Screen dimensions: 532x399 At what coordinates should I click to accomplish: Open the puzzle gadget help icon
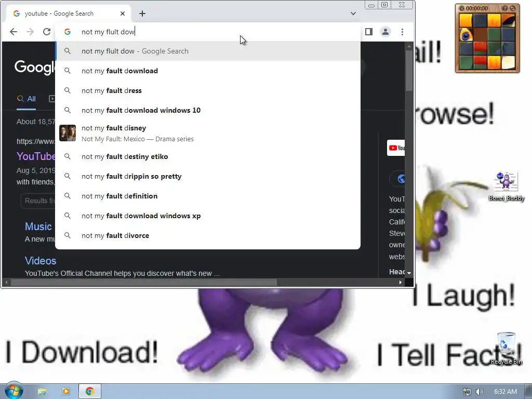(x=505, y=8)
